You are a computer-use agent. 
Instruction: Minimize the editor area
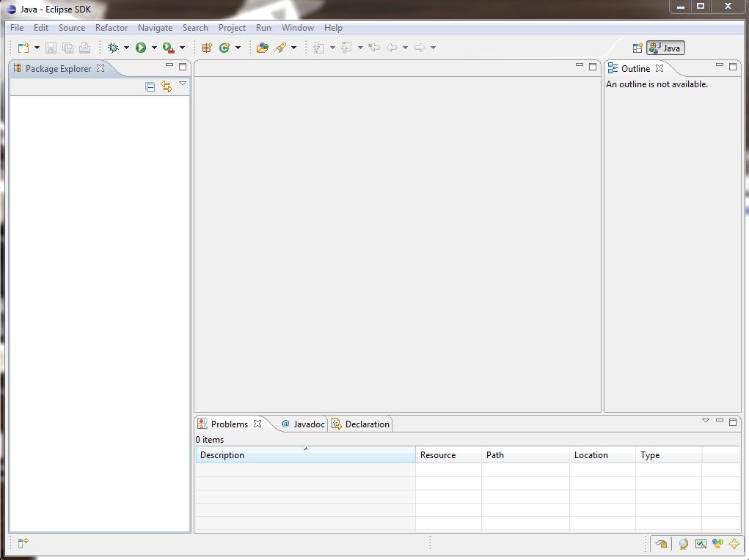click(580, 65)
